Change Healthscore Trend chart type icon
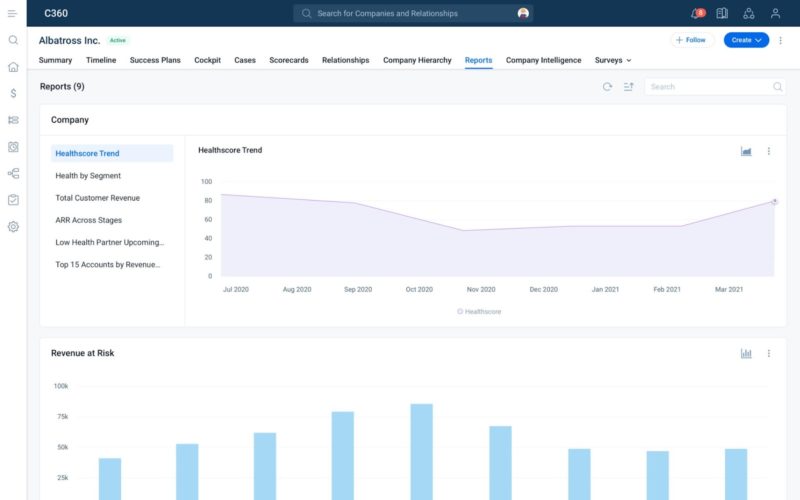 (746, 151)
